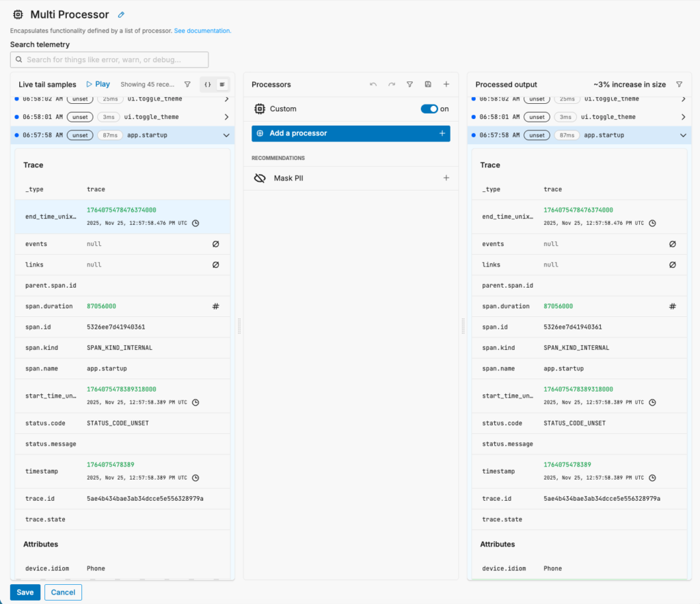Viewport: 700px width, 604px height.
Task: Click the pencil icon to rename Multi Processor
Action: click(x=121, y=14)
